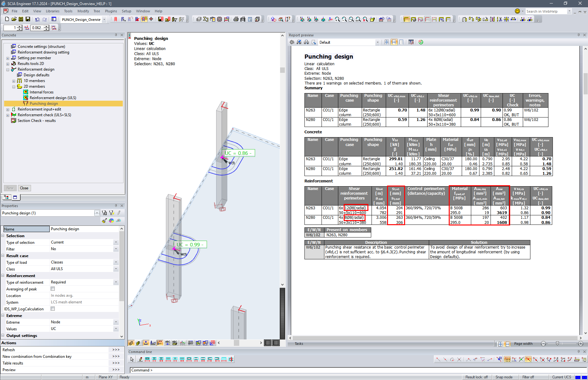
Task: Click the printer icon in Report preview
Action: [306, 42]
